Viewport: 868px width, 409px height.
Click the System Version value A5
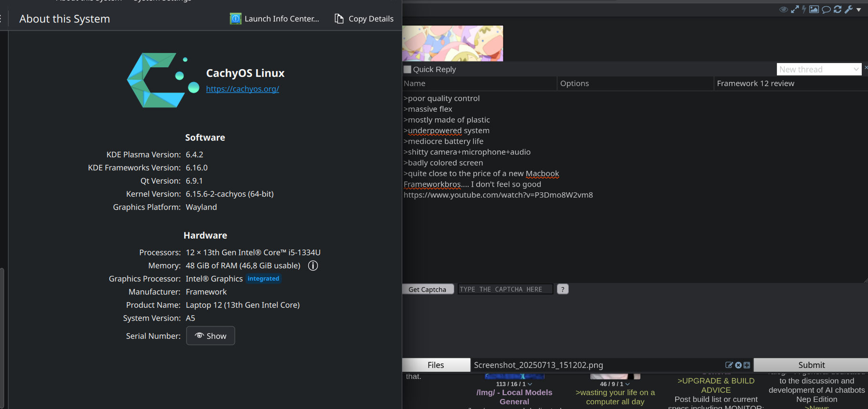(190, 318)
